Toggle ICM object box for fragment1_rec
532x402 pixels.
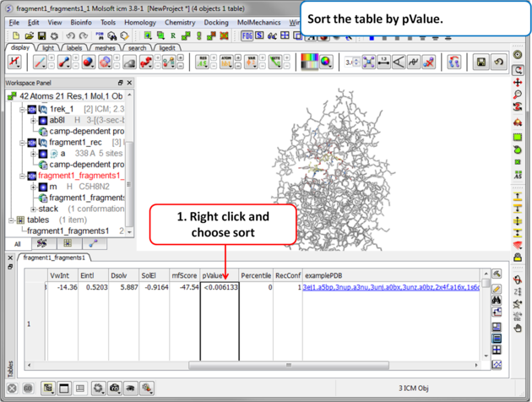tap(32, 143)
